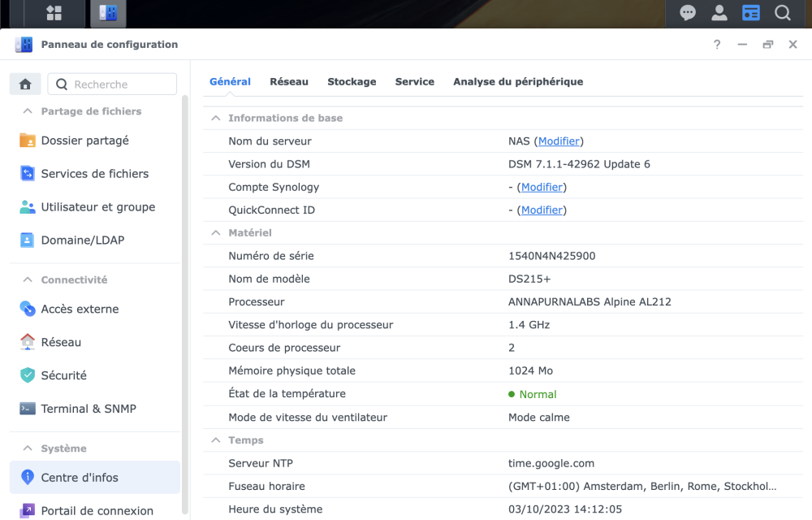Collapse the Partage de fichiers section
812x520 pixels.
[28, 111]
